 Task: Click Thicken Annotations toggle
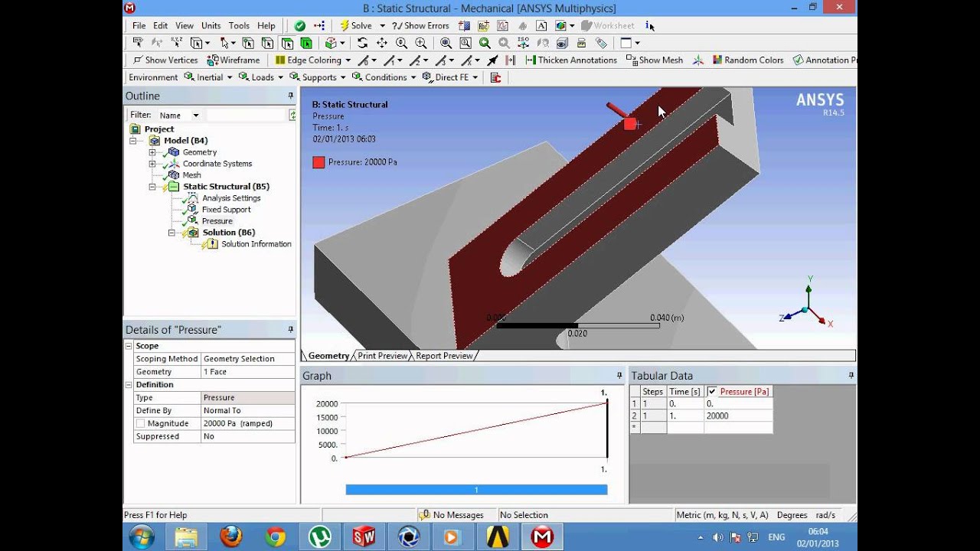570,60
